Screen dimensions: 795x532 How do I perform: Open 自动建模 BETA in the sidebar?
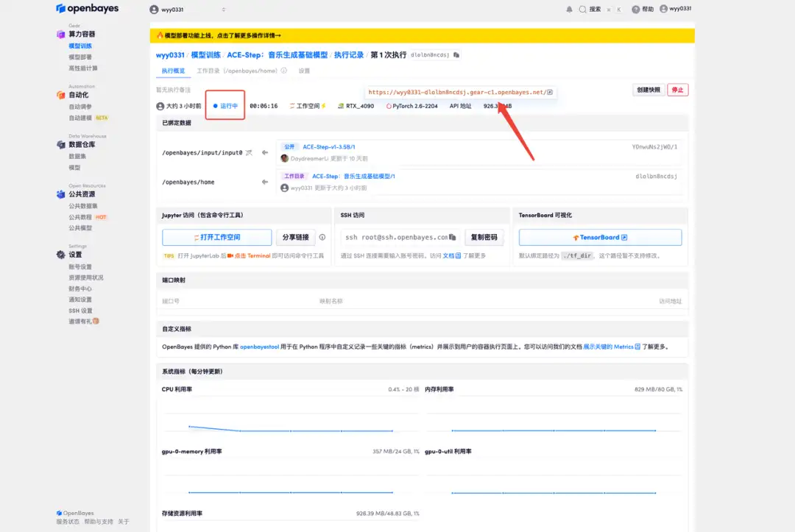[88, 118]
